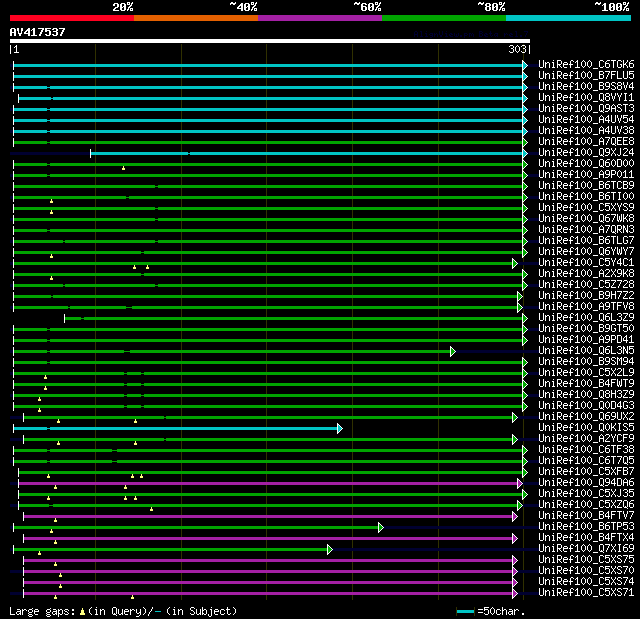Open the UniRef100_Q0D4G3 entry

(586, 406)
